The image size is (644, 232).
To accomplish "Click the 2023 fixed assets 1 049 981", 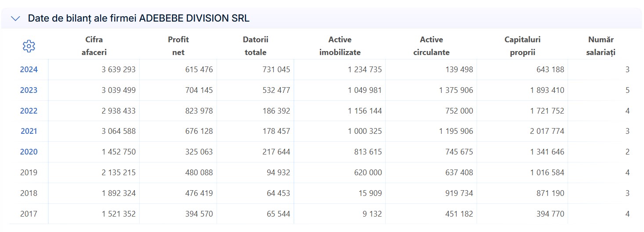I will pyautogui.click(x=365, y=90).
